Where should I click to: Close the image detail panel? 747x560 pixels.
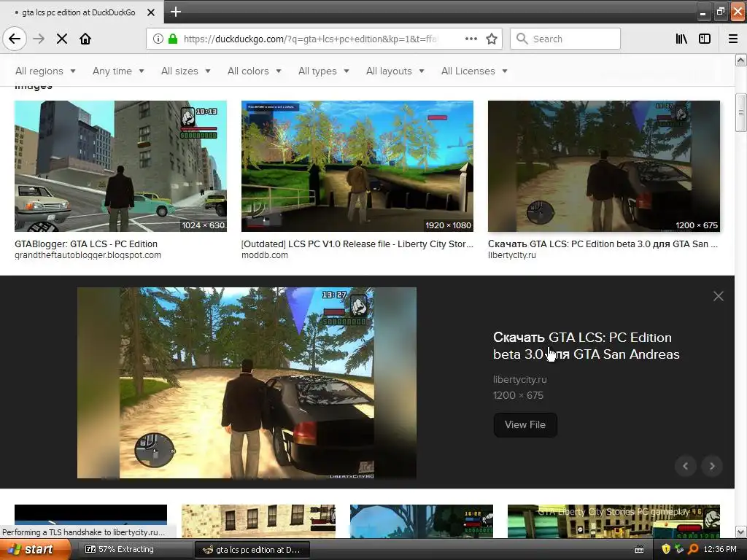(719, 296)
